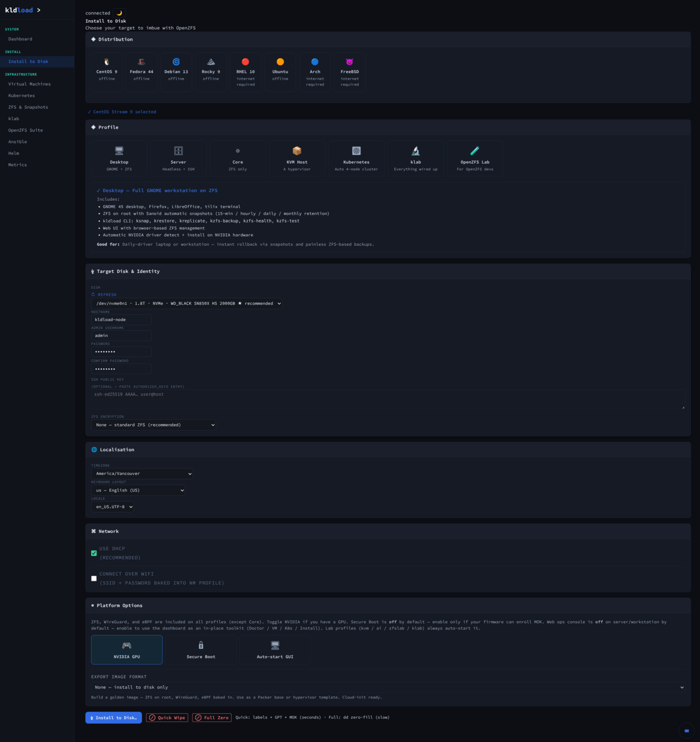Click the password input field
The width and height of the screenshot is (700, 742).
pyautogui.click(x=121, y=352)
